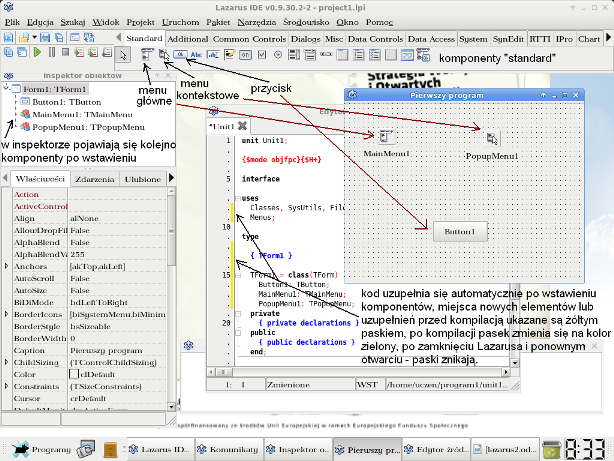
Task: Collapse the private section fold marker
Action: 238,313
